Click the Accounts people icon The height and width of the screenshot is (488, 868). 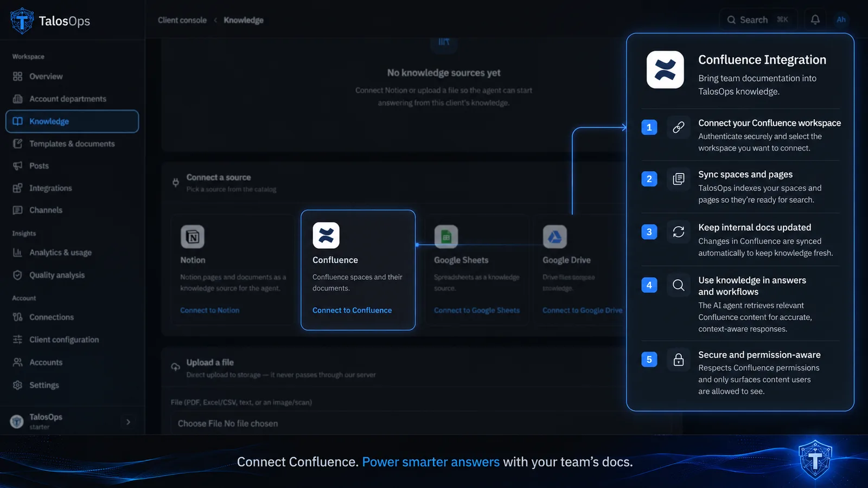[x=18, y=362]
